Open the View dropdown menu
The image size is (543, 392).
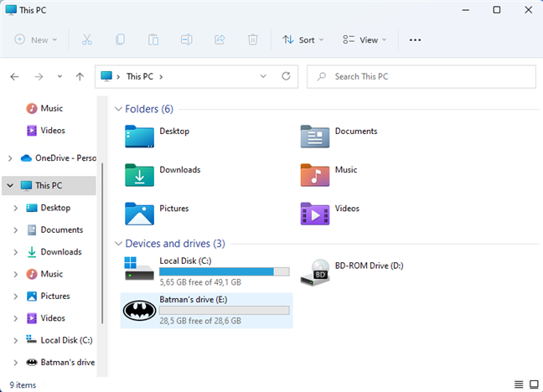click(x=365, y=40)
